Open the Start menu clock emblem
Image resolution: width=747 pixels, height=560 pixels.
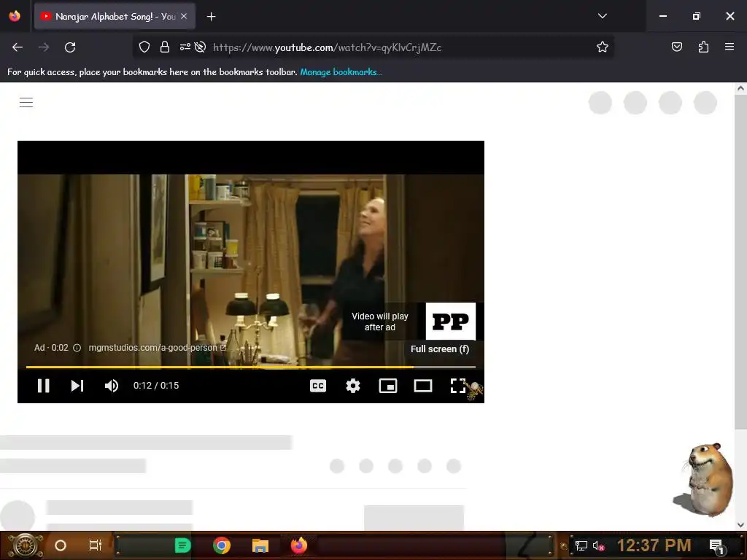(24, 545)
